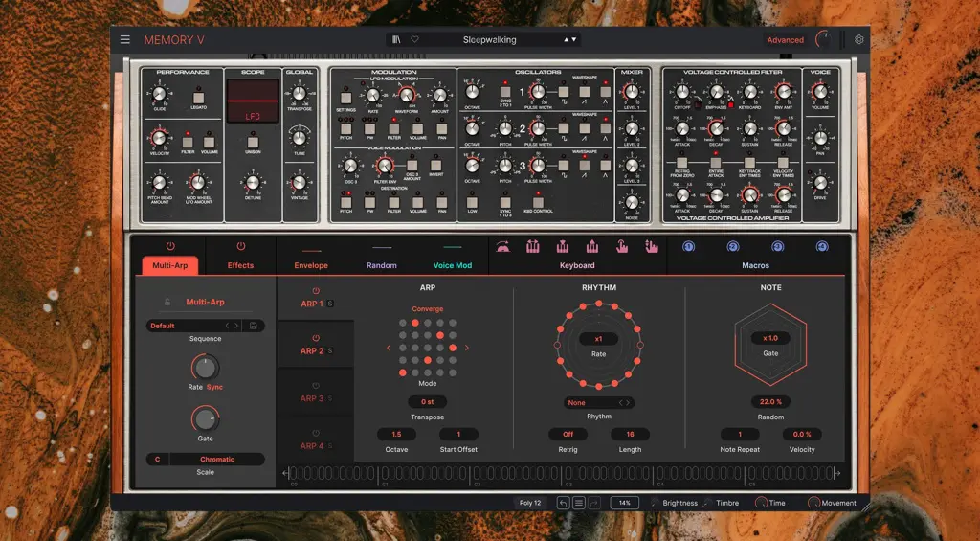The image size is (980, 541).
Task: Open the C root note selector
Action: coord(157,459)
